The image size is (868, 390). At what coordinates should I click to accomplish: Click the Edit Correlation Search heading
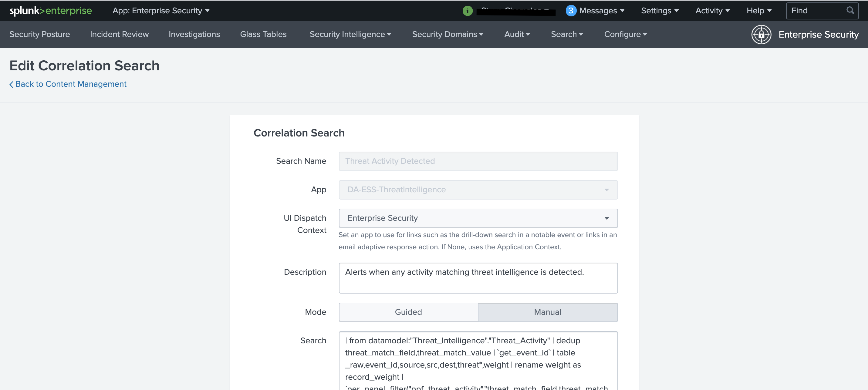(x=84, y=66)
